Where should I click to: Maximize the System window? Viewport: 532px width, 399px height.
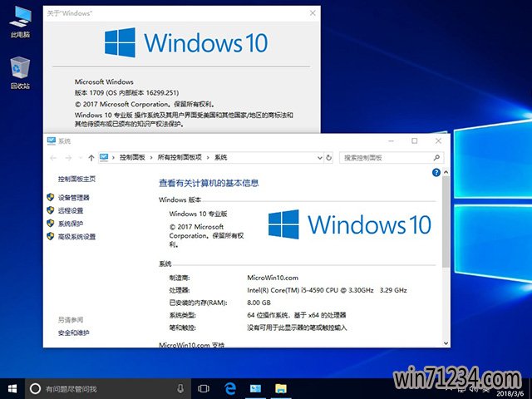415,140
